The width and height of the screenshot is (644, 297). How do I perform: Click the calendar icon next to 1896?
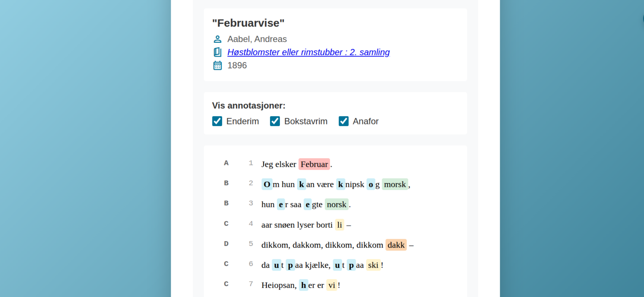click(x=217, y=65)
